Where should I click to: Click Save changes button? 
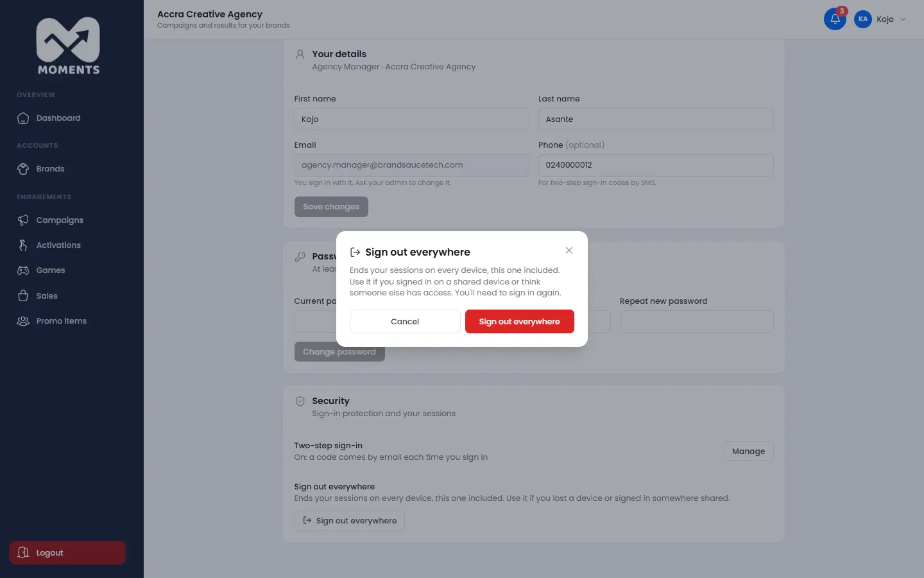tap(331, 207)
